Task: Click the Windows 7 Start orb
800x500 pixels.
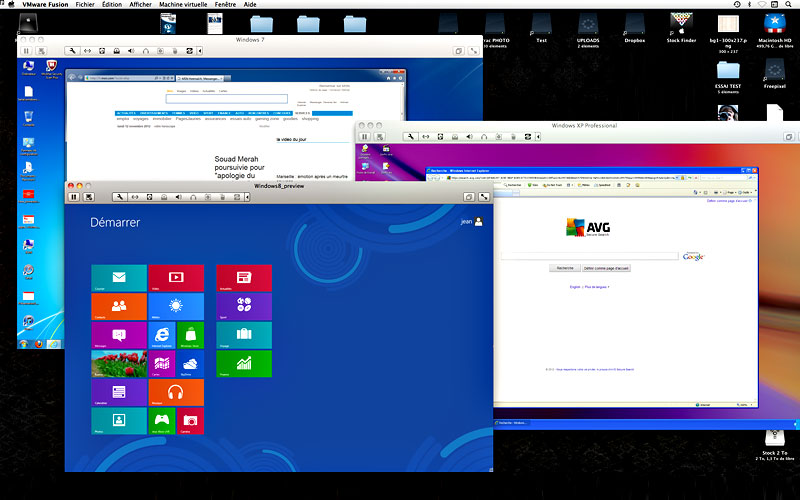Action: pos(23,344)
